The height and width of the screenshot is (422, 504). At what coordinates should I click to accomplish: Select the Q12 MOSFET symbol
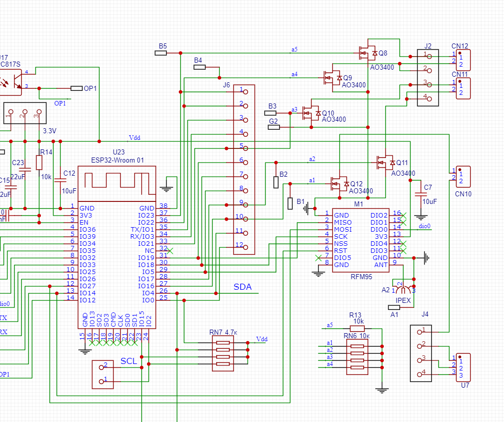point(340,184)
